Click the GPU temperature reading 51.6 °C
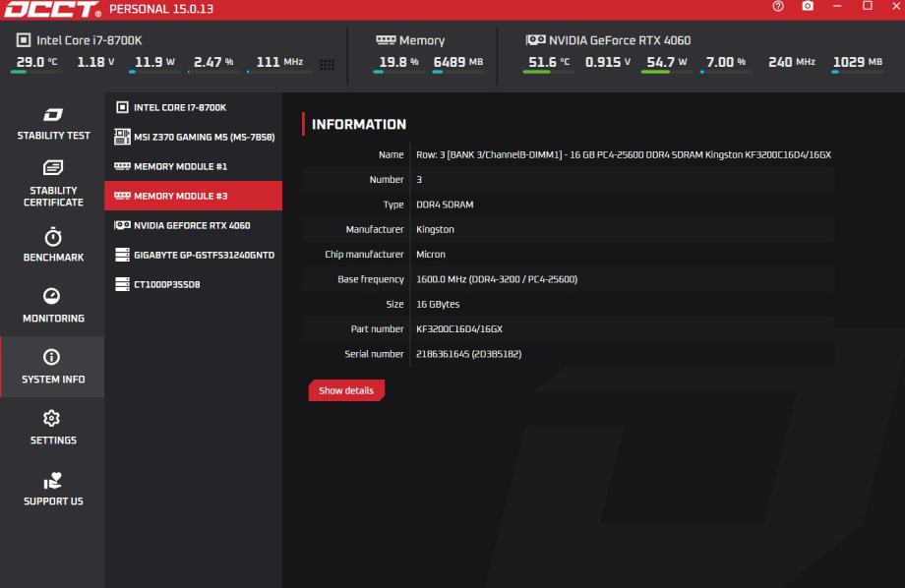The width and height of the screenshot is (905, 588). pyautogui.click(x=549, y=62)
